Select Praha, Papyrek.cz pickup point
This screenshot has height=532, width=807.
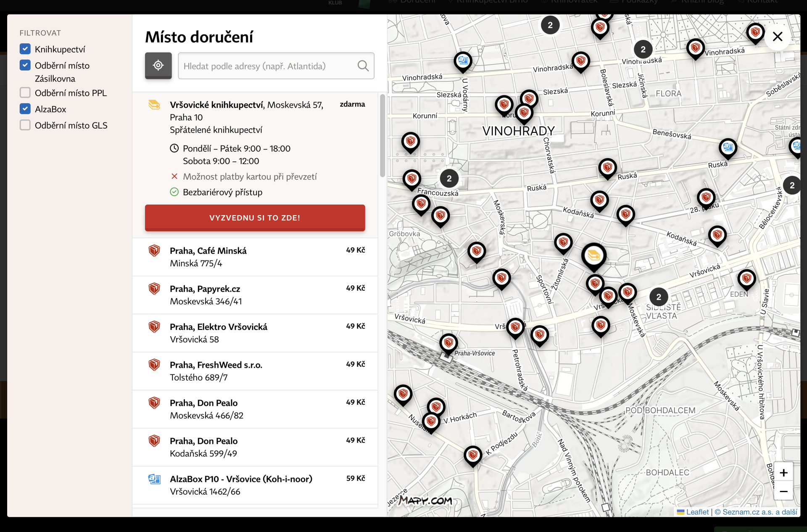click(x=255, y=295)
